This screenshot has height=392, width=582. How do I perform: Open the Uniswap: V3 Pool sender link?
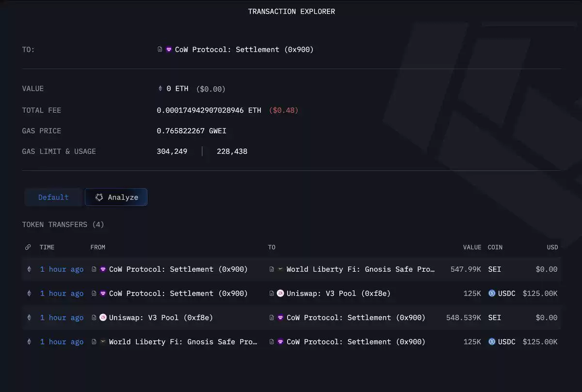tap(161, 318)
